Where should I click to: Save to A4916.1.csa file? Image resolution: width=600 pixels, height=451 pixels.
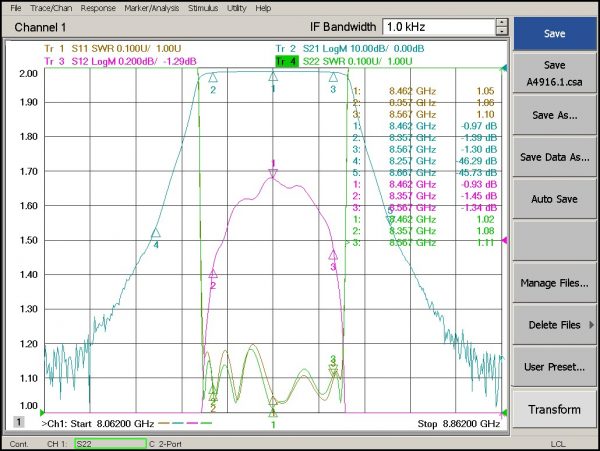pyautogui.click(x=554, y=73)
